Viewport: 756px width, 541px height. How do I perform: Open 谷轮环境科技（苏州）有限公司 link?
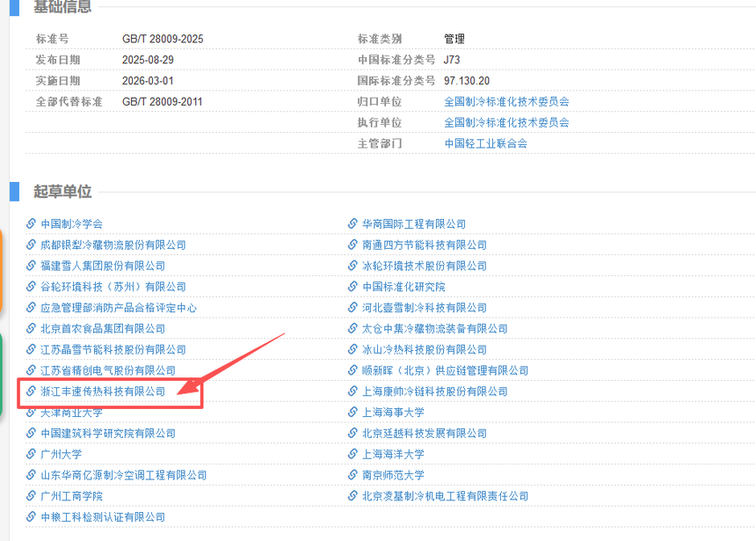tap(113, 287)
